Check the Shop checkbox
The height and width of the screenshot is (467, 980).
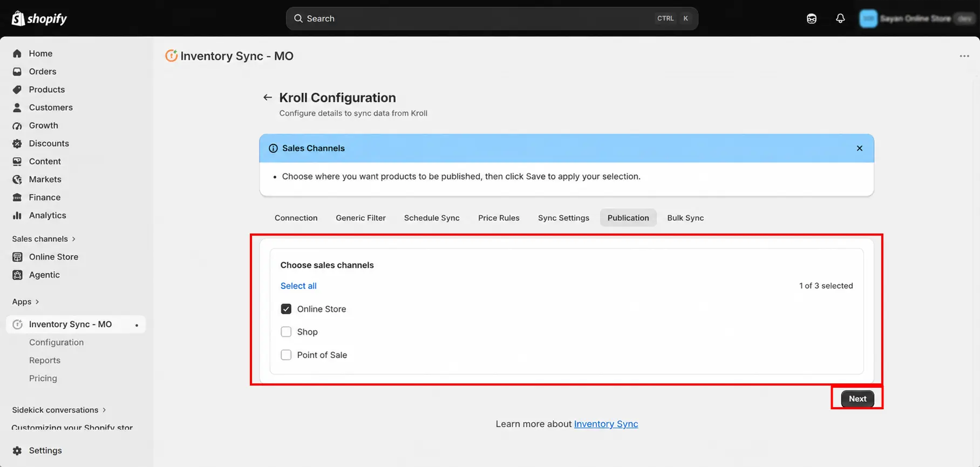(x=286, y=332)
